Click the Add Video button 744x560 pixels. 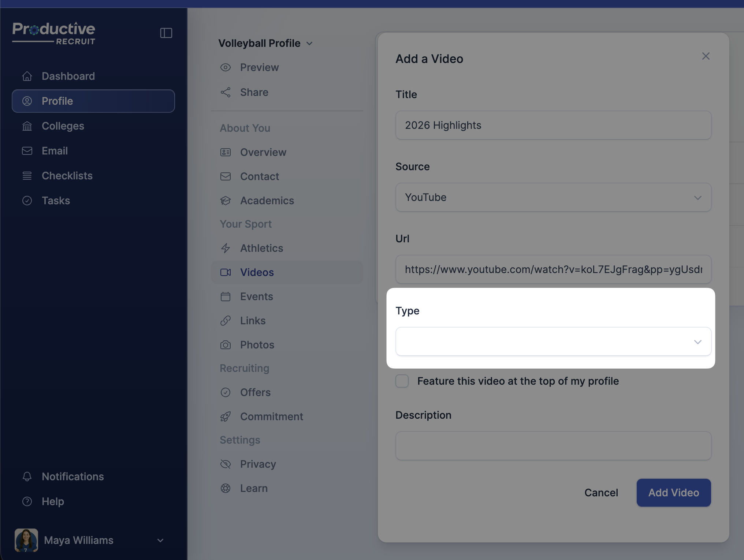[x=673, y=493]
